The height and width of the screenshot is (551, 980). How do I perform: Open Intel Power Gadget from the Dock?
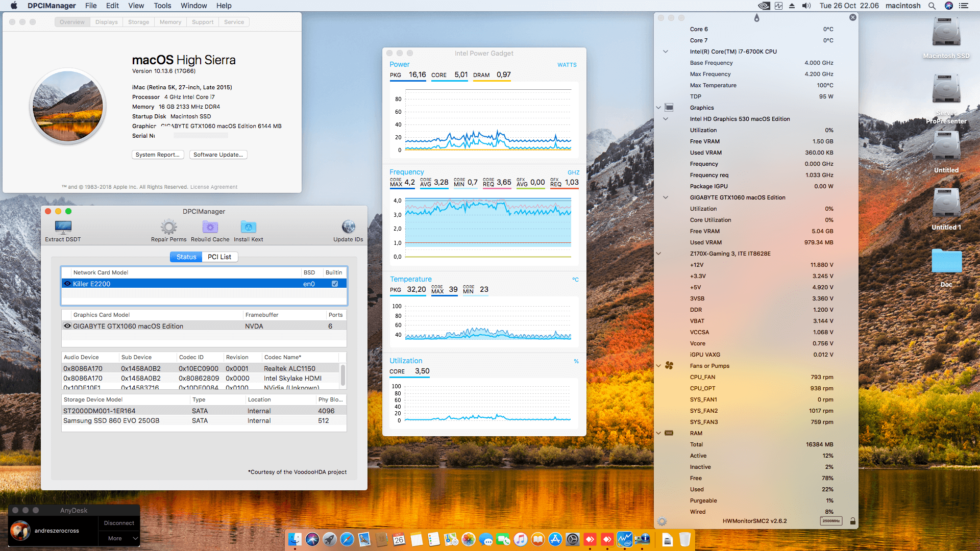click(625, 539)
